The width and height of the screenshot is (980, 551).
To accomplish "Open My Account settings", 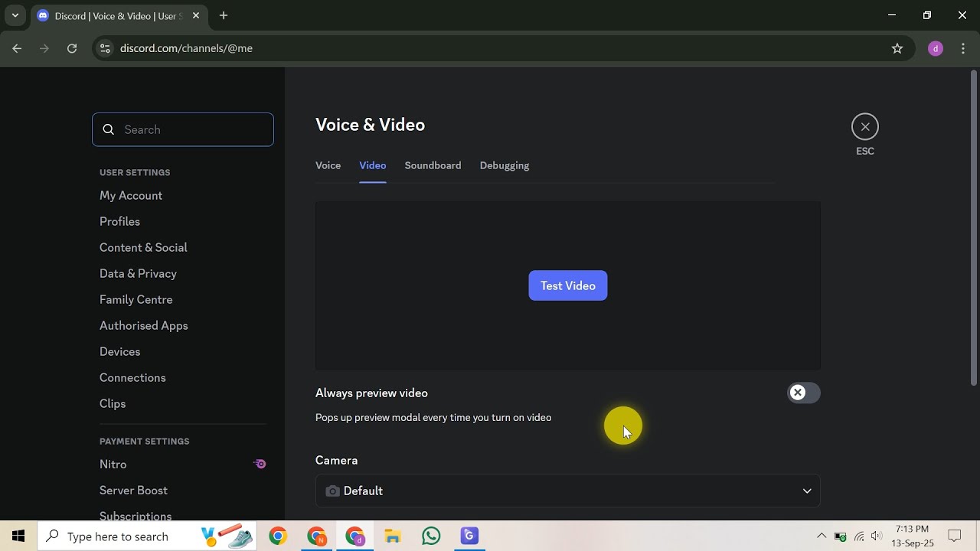I will pyautogui.click(x=131, y=196).
